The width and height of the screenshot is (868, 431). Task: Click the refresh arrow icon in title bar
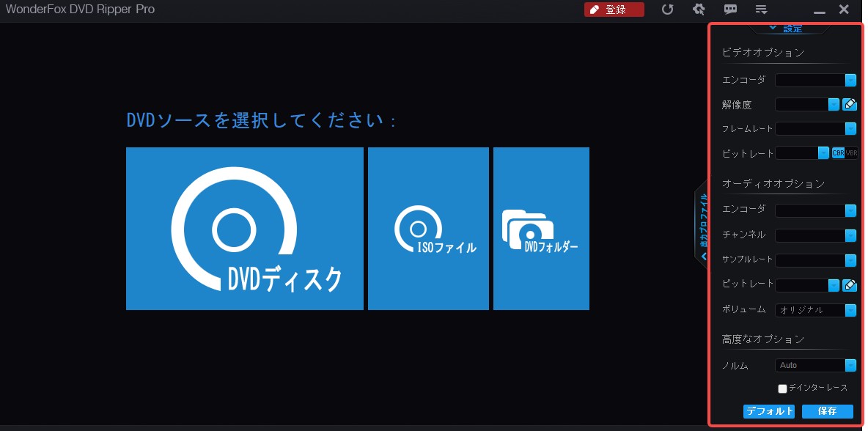667,10
